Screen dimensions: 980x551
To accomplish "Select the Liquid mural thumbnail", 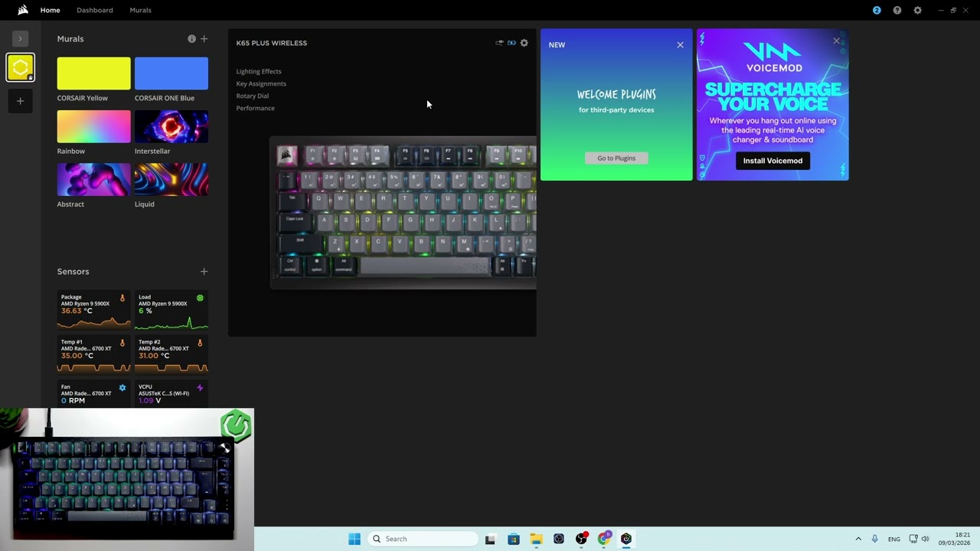I will pos(171,179).
